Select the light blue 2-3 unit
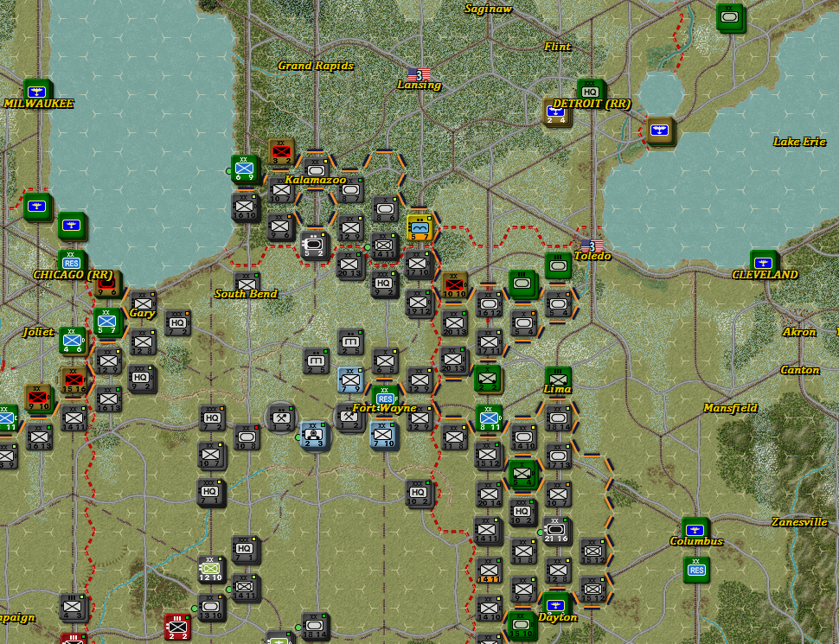 click(x=314, y=435)
